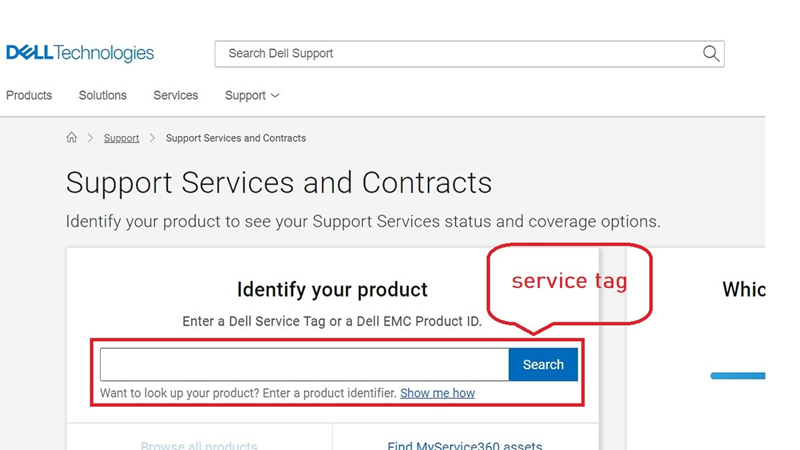This screenshot has height=450, width=800.
Task: Open the Products menu
Action: tap(29, 96)
